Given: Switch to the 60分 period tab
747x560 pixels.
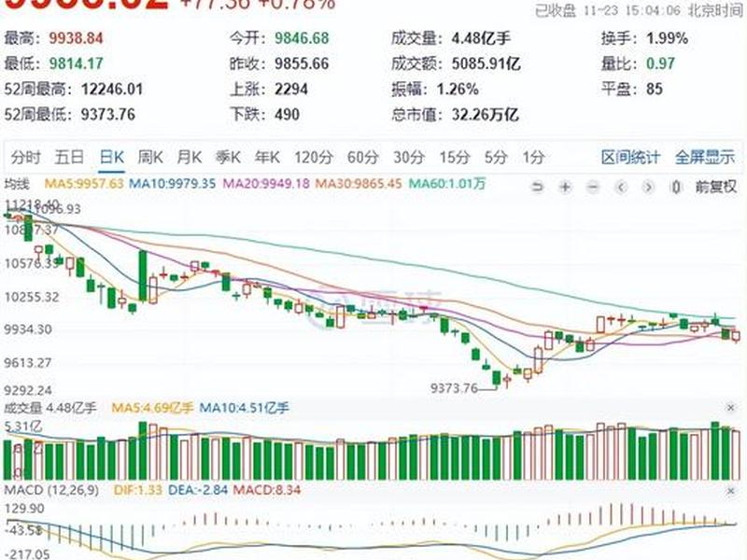Looking at the screenshot, I should point(363,157).
